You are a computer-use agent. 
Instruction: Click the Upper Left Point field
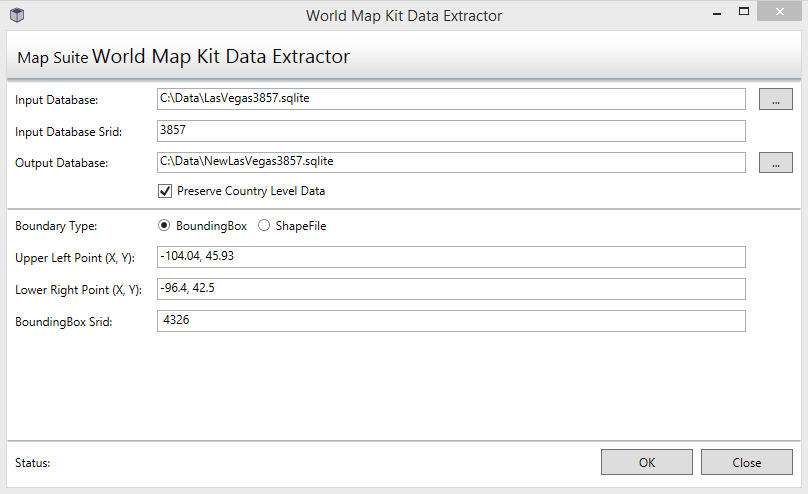[x=451, y=257]
